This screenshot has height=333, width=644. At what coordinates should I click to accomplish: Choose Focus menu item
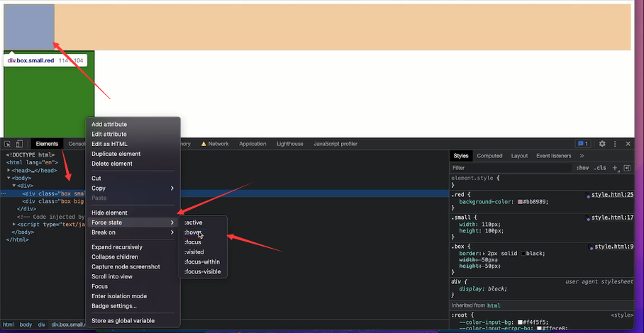(x=133, y=287)
